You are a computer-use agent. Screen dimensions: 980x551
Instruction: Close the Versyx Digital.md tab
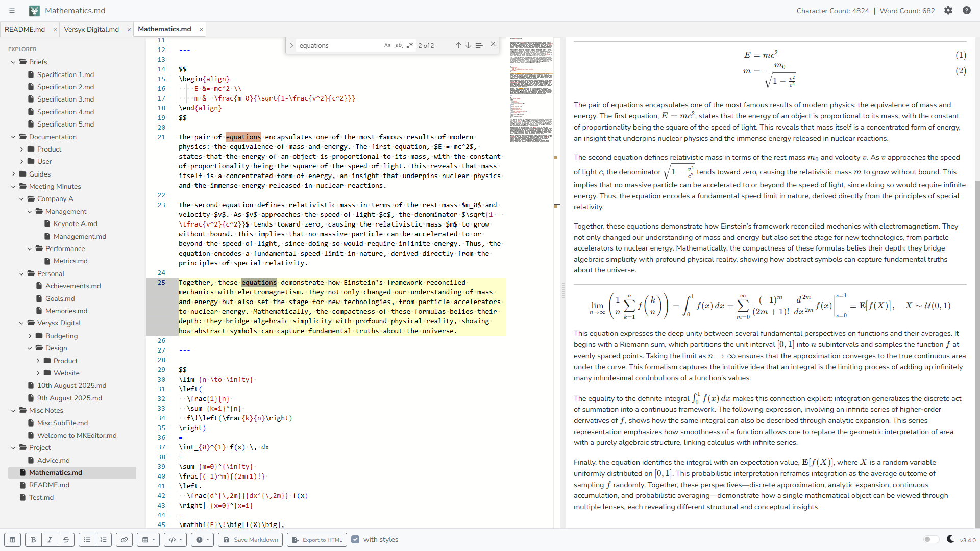(129, 30)
